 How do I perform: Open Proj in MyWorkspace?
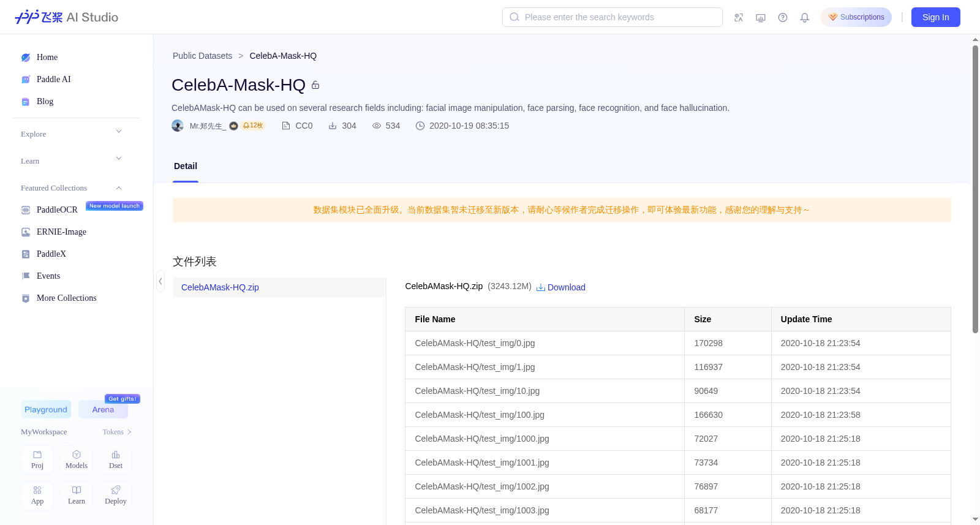[37, 459]
